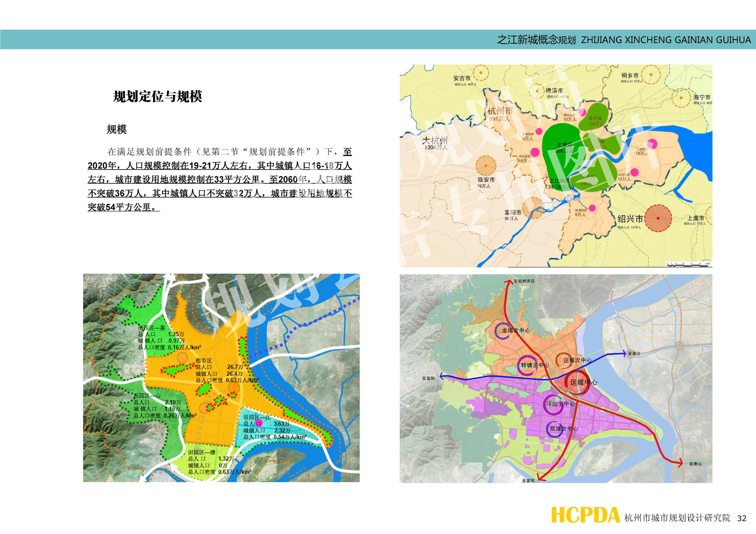Image resolution: width=756 pixels, height=534 pixels.
Task: Click the 城镇人口 0万 value under 田园区—塘
Action: click(x=208, y=466)
